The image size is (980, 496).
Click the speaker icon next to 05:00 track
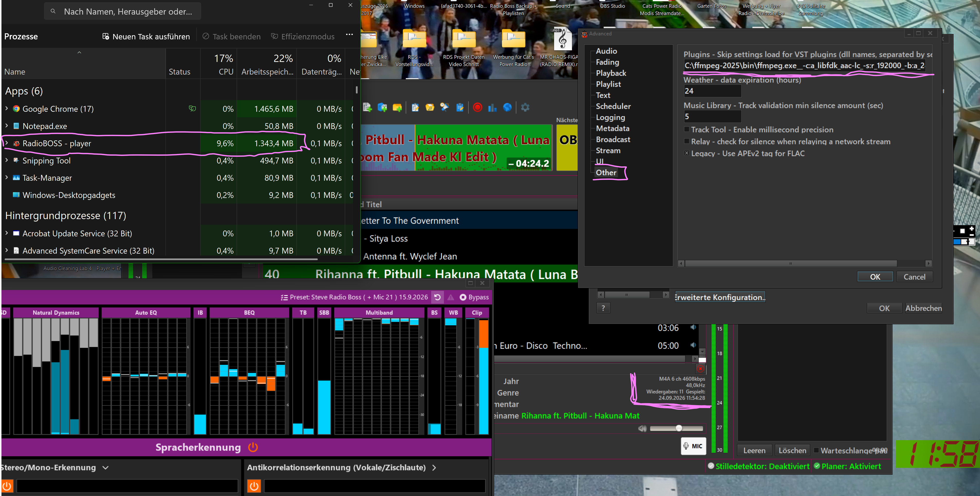[x=693, y=345]
